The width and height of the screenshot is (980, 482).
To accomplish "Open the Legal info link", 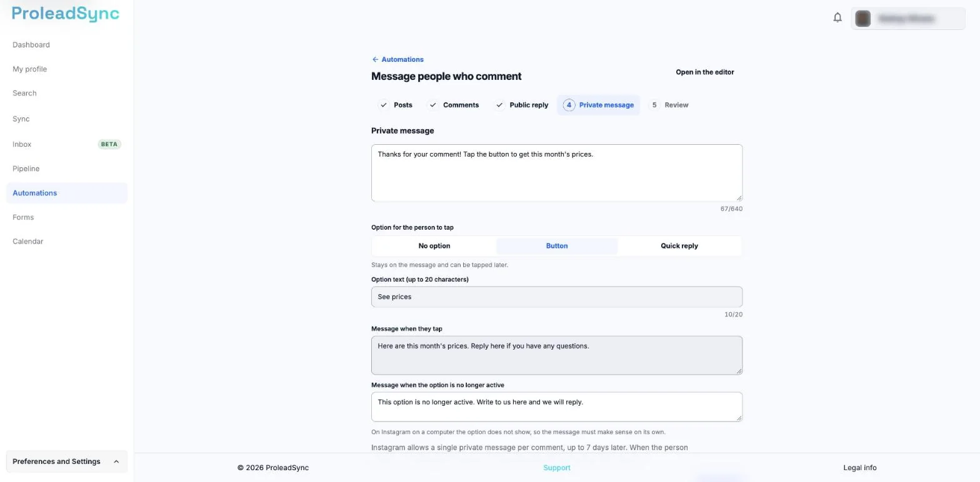I will tap(859, 468).
